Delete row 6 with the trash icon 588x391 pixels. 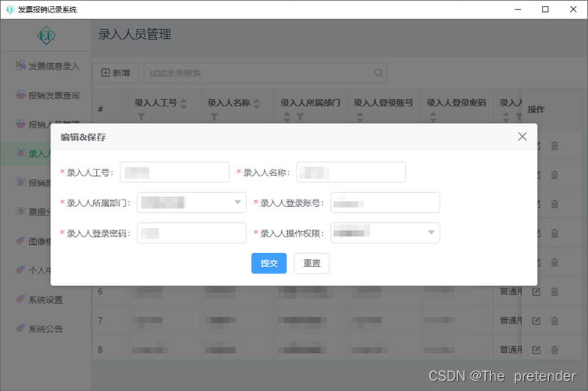pos(554,291)
